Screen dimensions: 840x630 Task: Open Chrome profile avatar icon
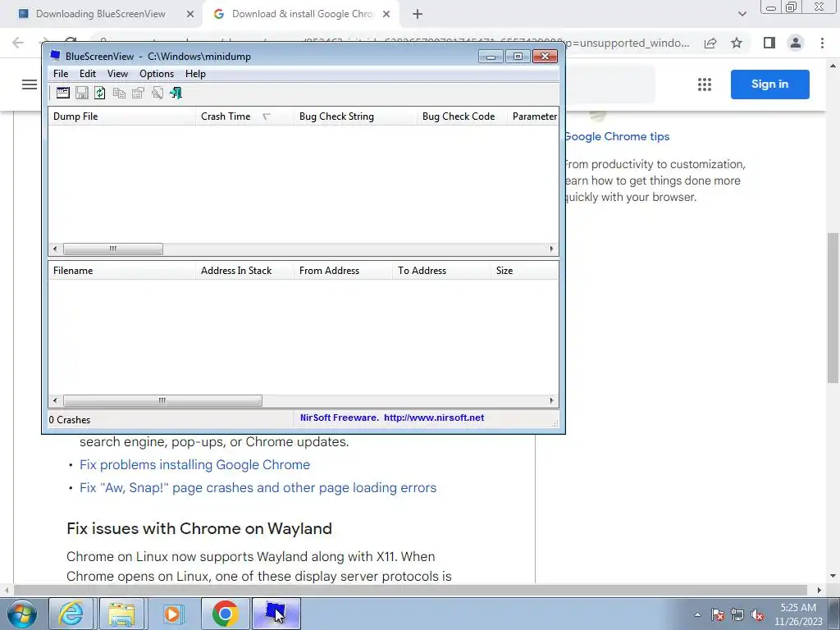(796, 43)
